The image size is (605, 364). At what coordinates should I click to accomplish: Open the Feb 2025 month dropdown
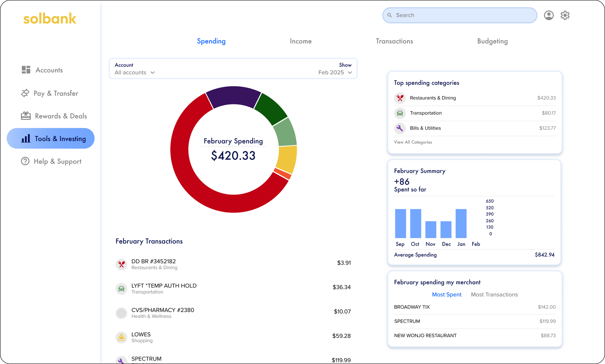335,73
